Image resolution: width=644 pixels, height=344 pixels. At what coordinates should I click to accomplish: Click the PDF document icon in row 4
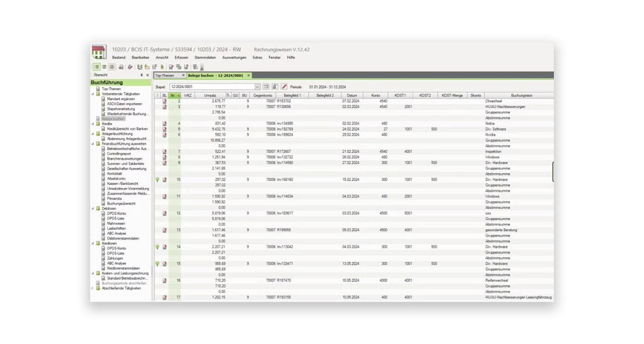coord(165,123)
